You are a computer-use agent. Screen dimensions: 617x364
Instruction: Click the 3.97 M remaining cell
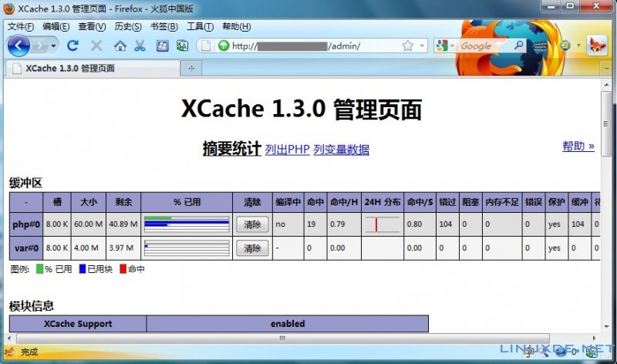(x=123, y=248)
